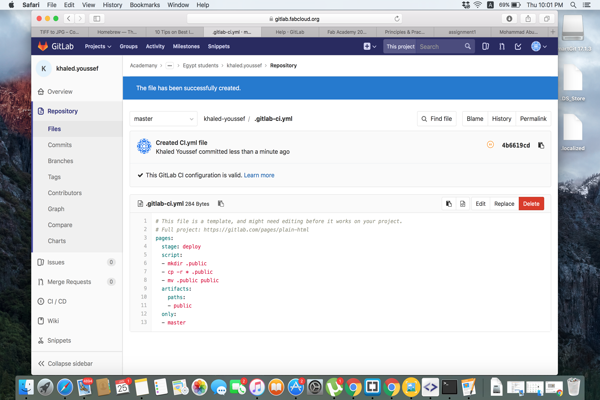600x400 pixels.
Task: Open Terminal from the dock
Action: tap(449, 387)
